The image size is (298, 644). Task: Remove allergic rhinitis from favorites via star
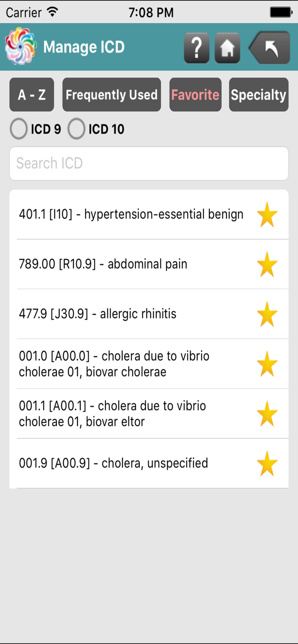click(267, 314)
